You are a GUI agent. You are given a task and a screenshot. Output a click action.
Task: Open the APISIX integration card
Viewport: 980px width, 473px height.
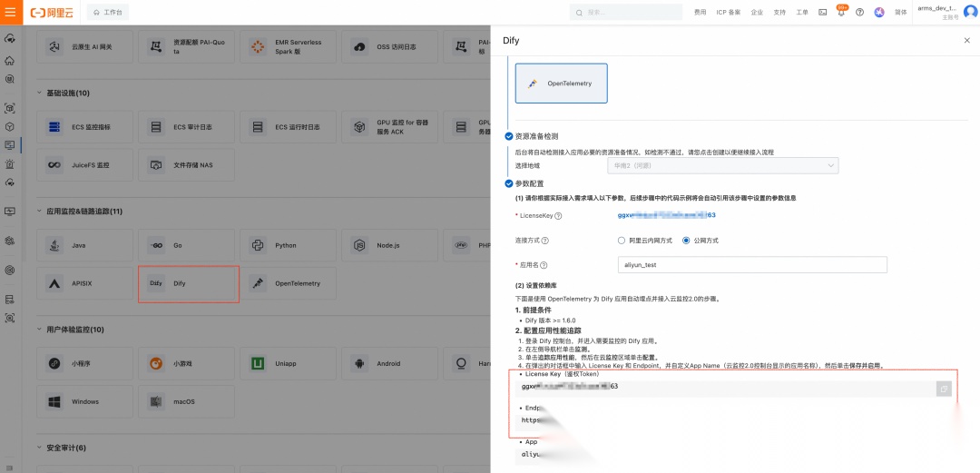(84, 283)
